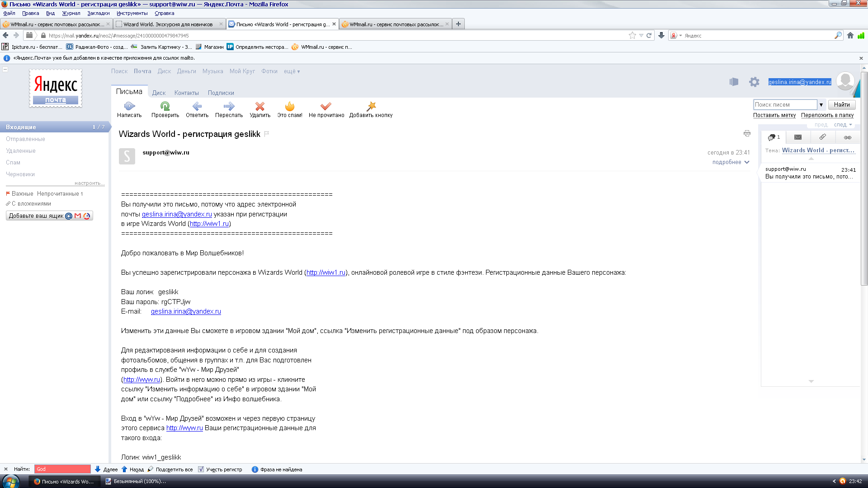
Task: Click the sender avatar letter S
Action: point(127,156)
